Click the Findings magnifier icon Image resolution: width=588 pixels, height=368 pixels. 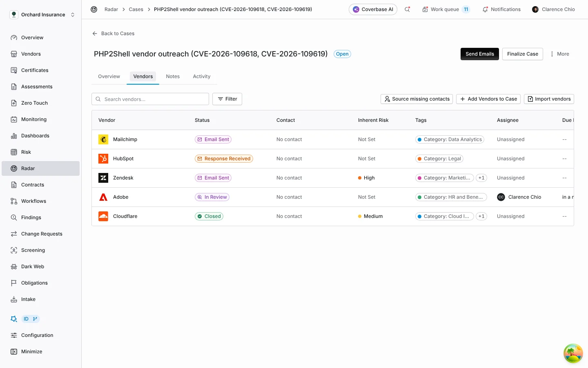14,218
